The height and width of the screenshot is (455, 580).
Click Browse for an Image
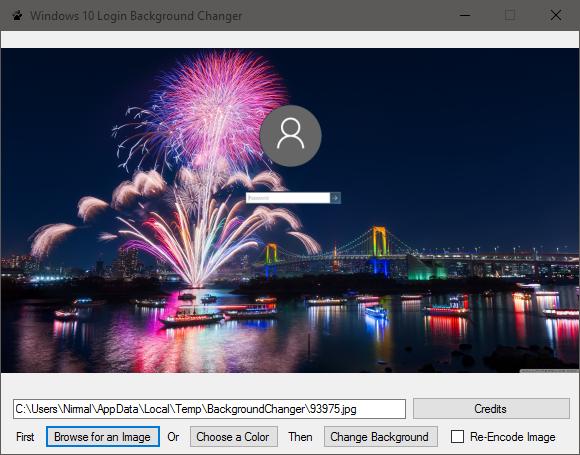[x=103, y=437]
